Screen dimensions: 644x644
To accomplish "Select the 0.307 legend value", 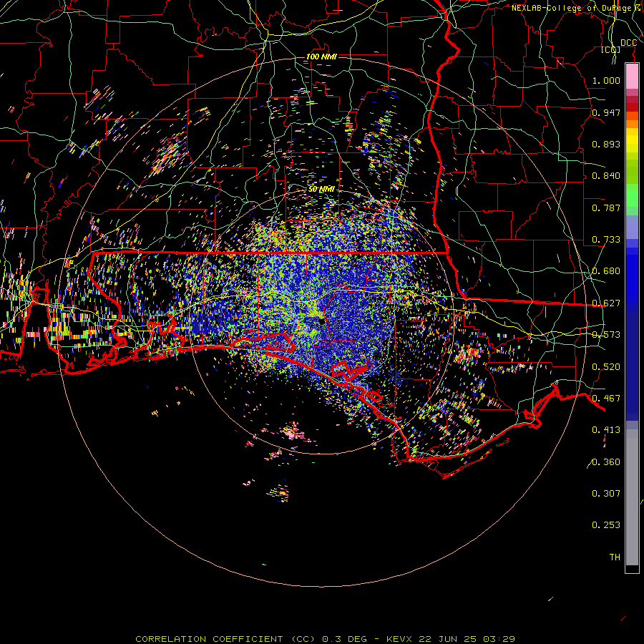I will pyautogui.click(x=606, y=494).
